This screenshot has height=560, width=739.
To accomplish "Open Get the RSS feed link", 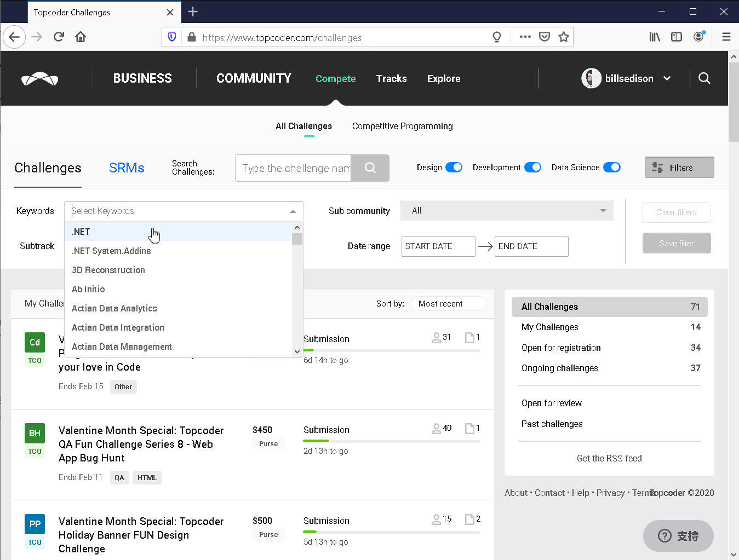I will tap(609, 459).
